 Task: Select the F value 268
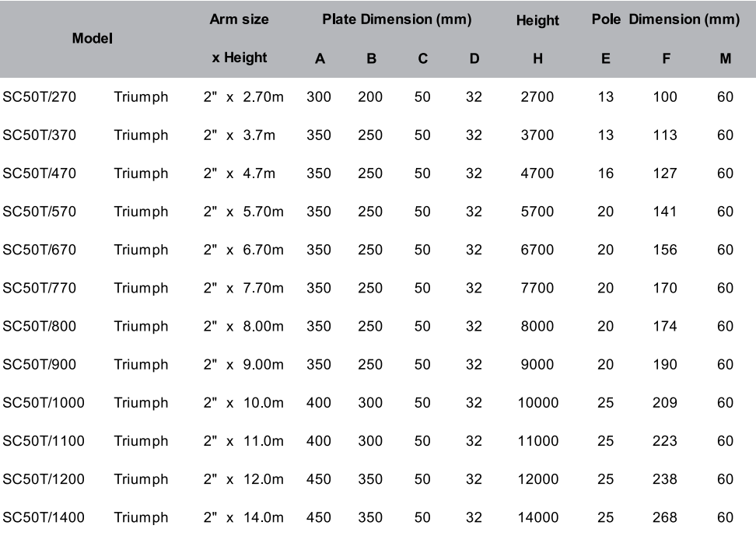(665, 517)
